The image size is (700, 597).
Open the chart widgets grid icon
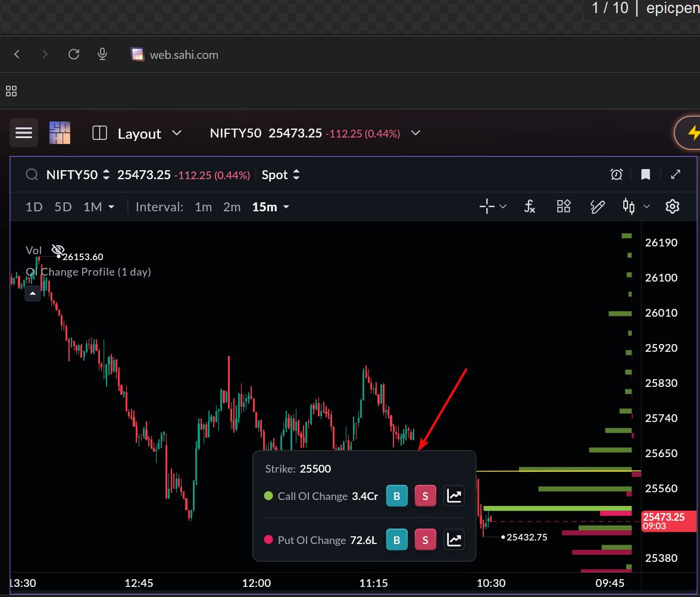[x=563, y=207]
